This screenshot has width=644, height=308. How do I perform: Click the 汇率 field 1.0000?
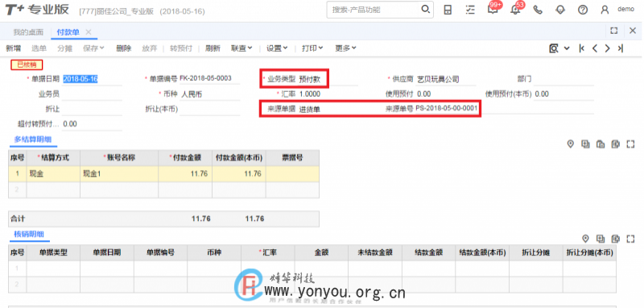point(328,94)
